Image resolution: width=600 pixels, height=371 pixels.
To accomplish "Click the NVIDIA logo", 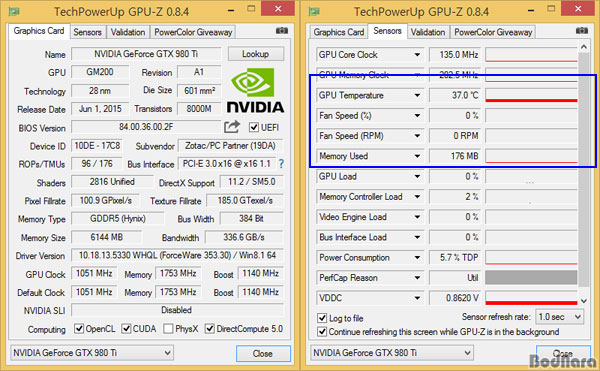I will pyautogui.click(x=255, y=90).
